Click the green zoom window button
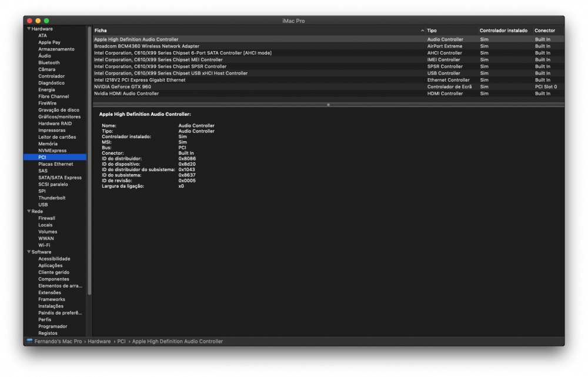Image resolution: width=588 pixels, height=377 pixels. pyautogui.click(x=46, y=21)
